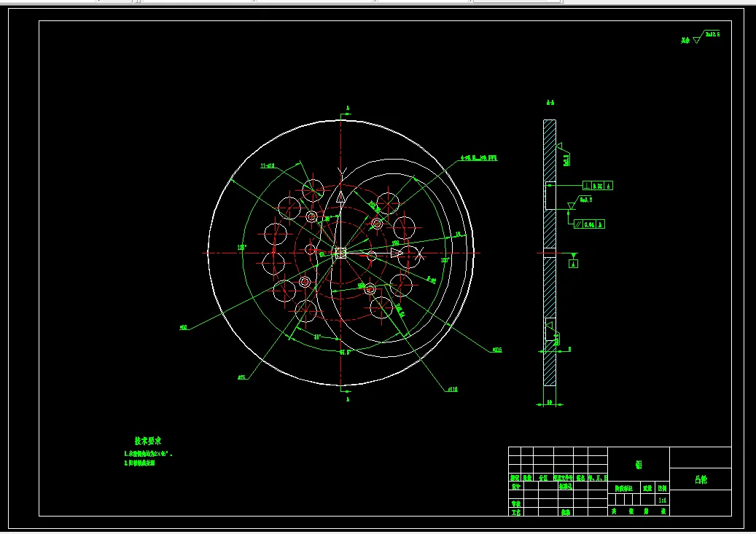
Task: Click the 设计 row label
Action: tap(516, 487)
